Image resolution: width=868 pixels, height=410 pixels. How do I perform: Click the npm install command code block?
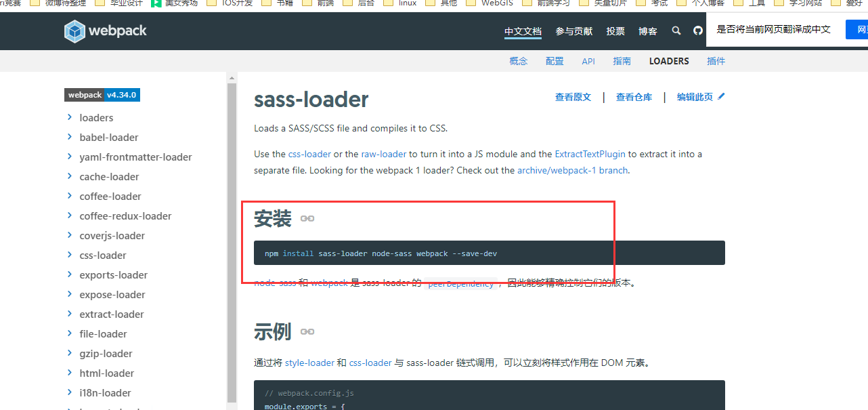tap(490, 253)
